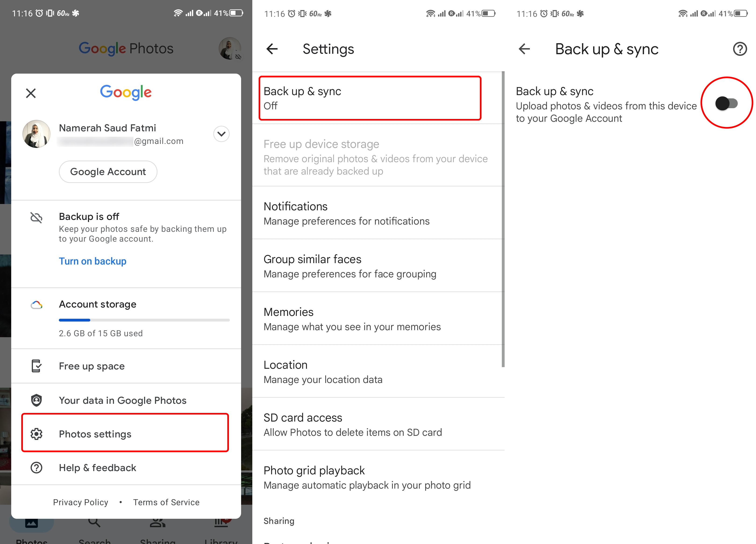Select Photos settings menu item
756x544 pixels.
126,434
